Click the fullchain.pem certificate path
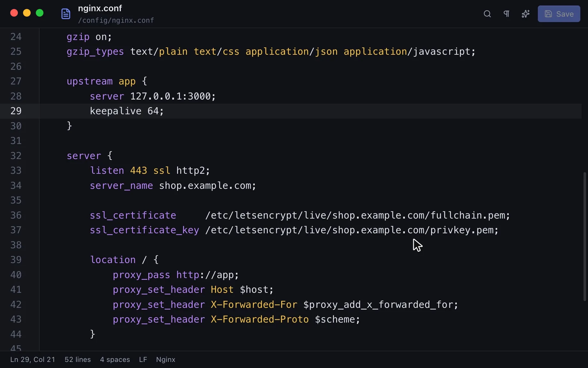588x368 pixels. 358,215
